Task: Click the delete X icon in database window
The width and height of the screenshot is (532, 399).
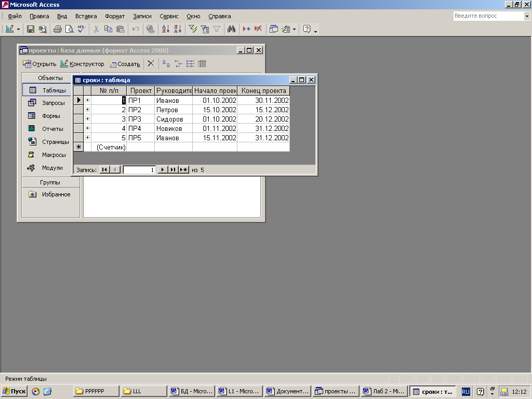Action: pyautogui.click(x=151, y=64)
